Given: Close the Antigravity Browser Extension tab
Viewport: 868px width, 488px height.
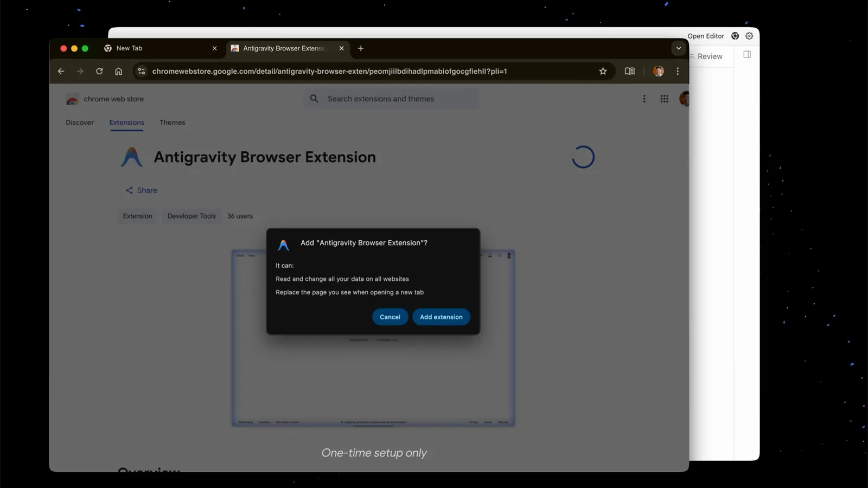Looking at the screenshot, I should [x=341, y=48].
